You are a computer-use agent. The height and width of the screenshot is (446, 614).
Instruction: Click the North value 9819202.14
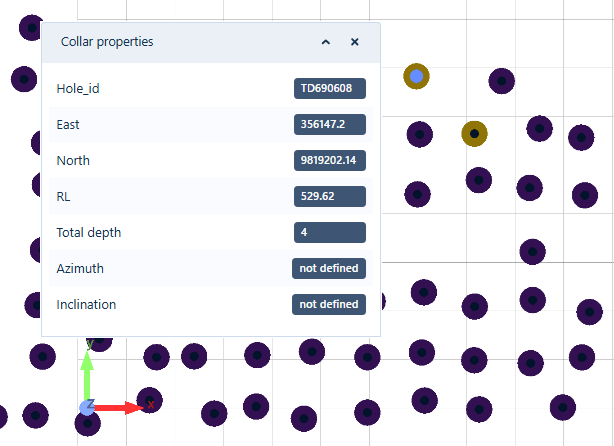(x=330, y=161)
